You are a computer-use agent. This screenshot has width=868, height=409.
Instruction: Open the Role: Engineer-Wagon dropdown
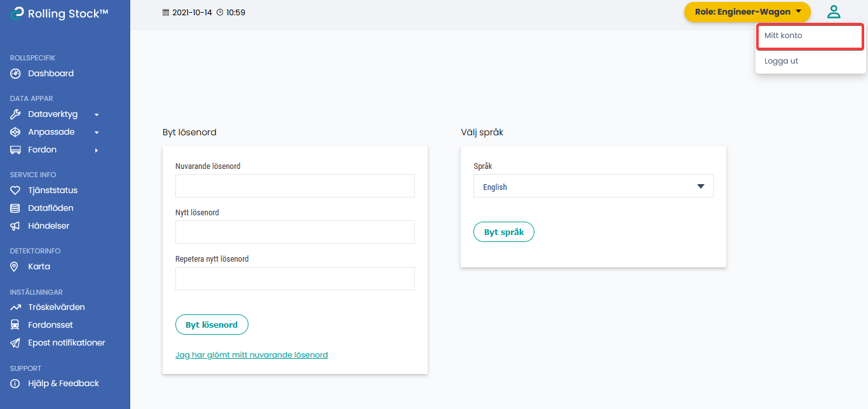747,11
